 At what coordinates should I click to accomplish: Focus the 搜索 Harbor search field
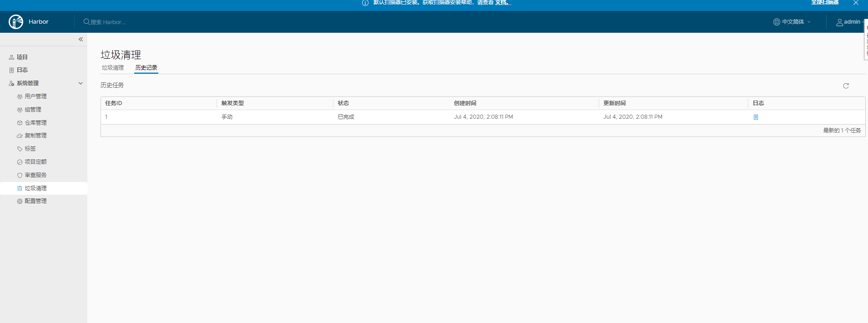pyautogui.click(x=108, y=22)
